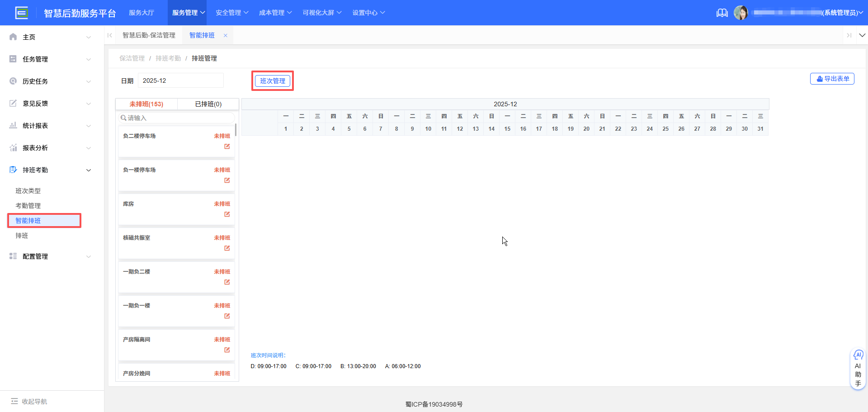Select the 主页 home icon in sidebar
Screen dimensions: 868x412
(x=13, y=37)
